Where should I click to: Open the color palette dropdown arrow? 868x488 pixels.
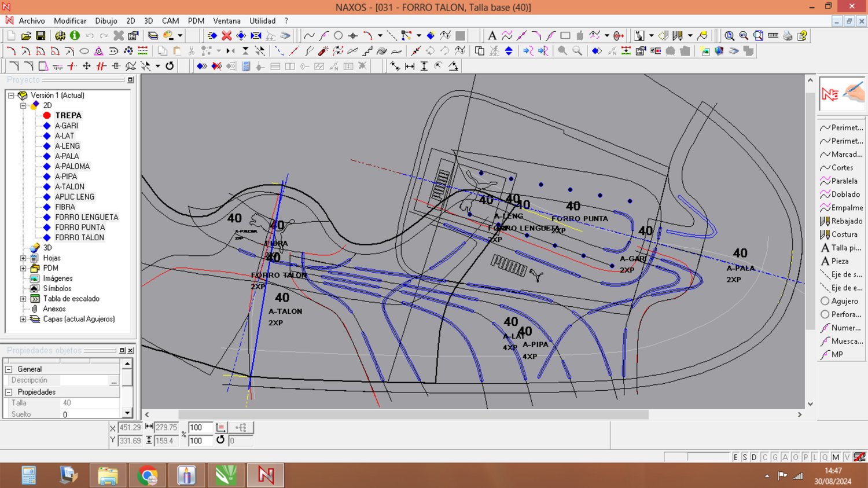tap(180, 36)
